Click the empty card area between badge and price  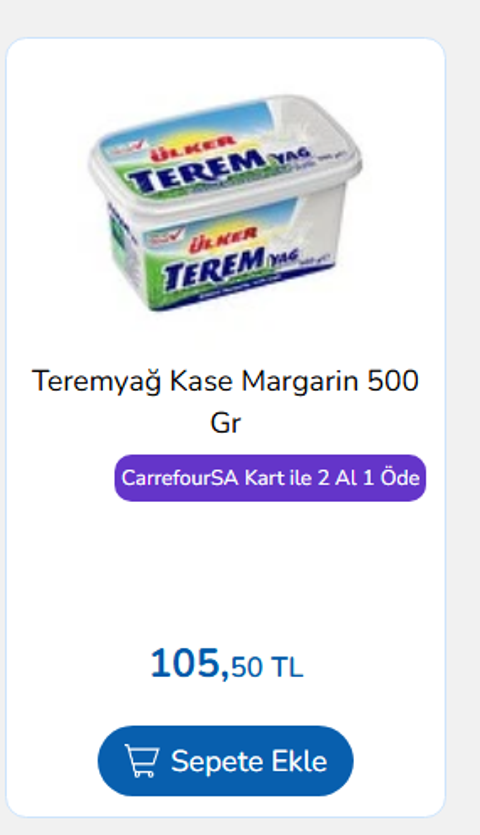pos(225,572)
